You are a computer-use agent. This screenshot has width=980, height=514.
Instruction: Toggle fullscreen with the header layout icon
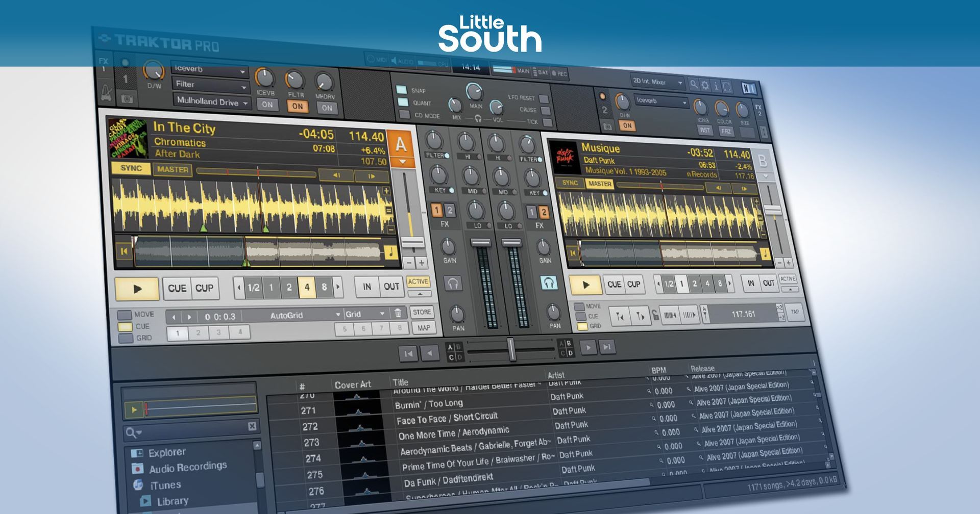pos(727,87)
